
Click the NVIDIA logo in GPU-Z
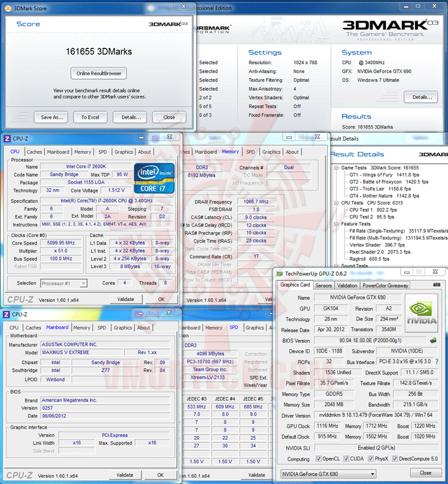(x=421, y=313)
